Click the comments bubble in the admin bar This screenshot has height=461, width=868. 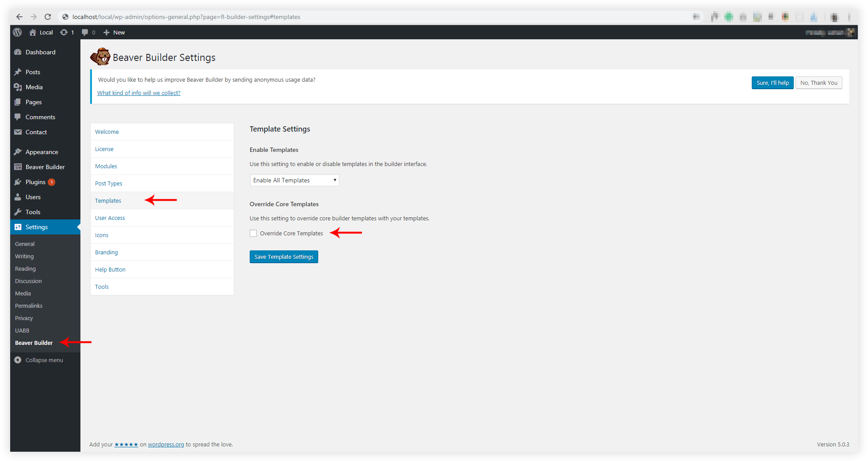[x=84, y=32]
